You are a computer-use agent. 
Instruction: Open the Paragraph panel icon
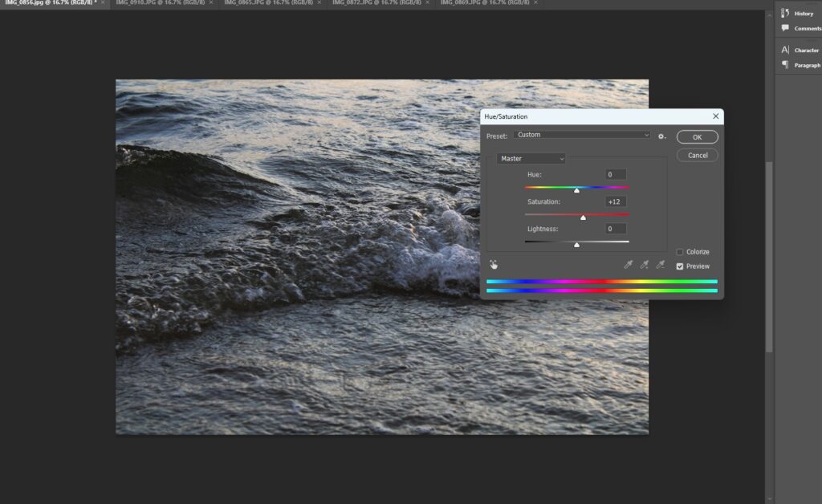tap(785, 65)
